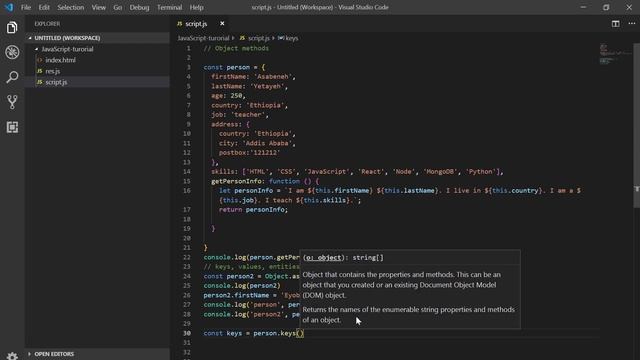The width and height of the screenshot is (640, 360).
Task: Open the View menu
Action: [98, 7]
